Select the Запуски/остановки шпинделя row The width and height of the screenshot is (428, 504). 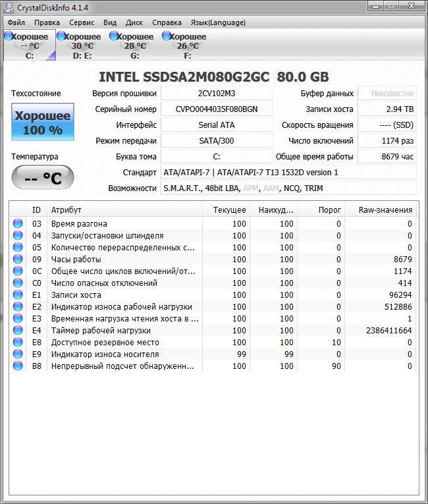(x=213, y=236)
